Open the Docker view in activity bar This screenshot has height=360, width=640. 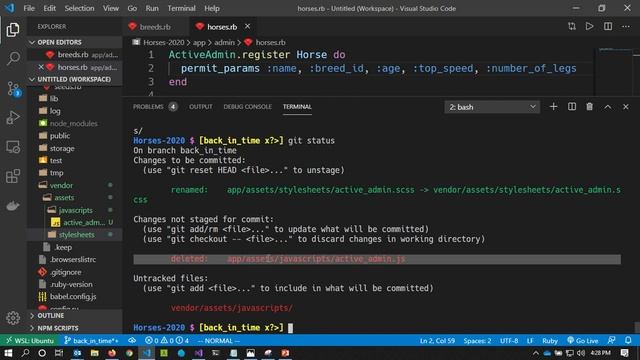pos(13,206)
